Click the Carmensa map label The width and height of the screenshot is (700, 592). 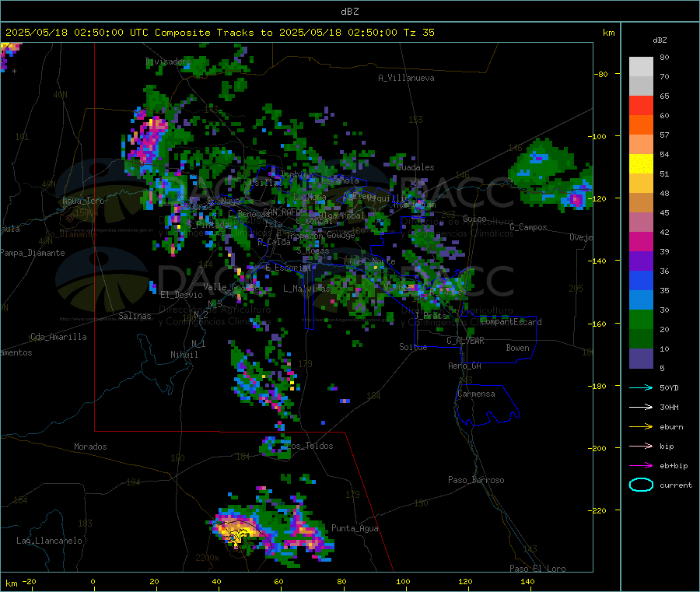point(476,394)
